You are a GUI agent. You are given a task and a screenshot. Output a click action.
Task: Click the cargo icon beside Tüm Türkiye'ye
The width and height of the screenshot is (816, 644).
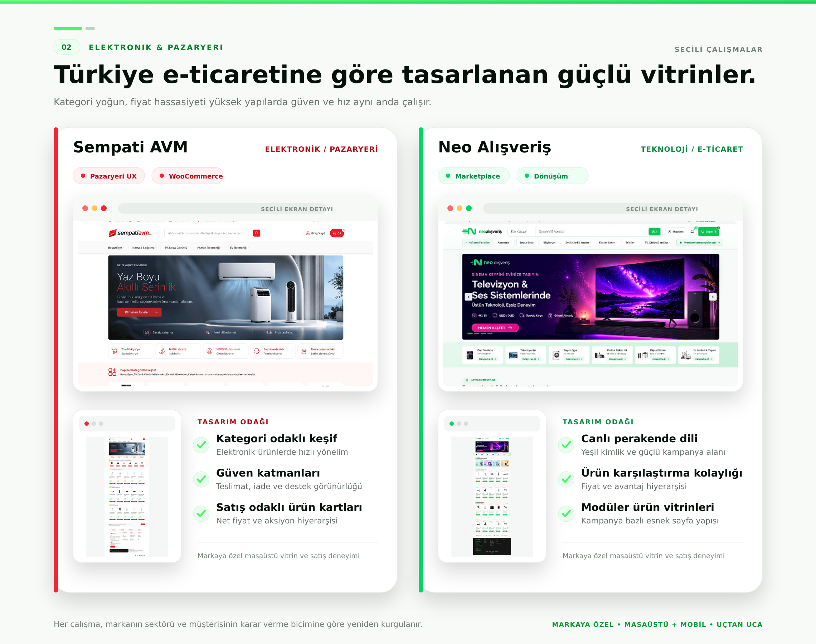click(x=115, y=351)
